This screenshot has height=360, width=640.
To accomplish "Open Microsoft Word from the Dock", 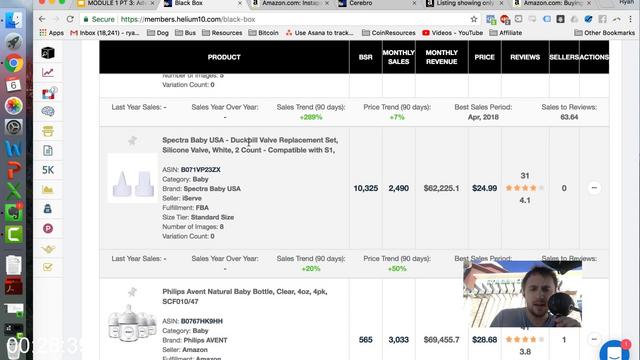I will point(13,149).
